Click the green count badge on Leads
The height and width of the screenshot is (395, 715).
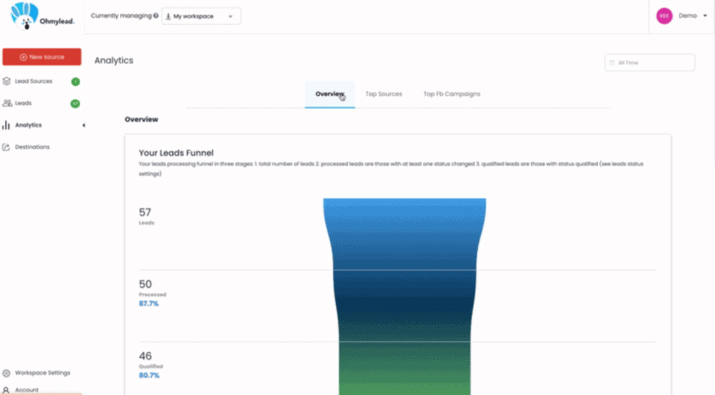pos(75,104)
